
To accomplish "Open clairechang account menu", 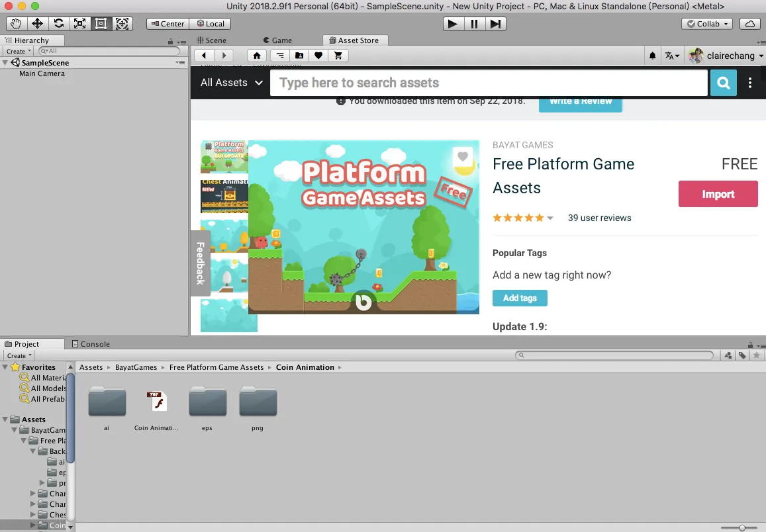I will click(x=726, y=56).
